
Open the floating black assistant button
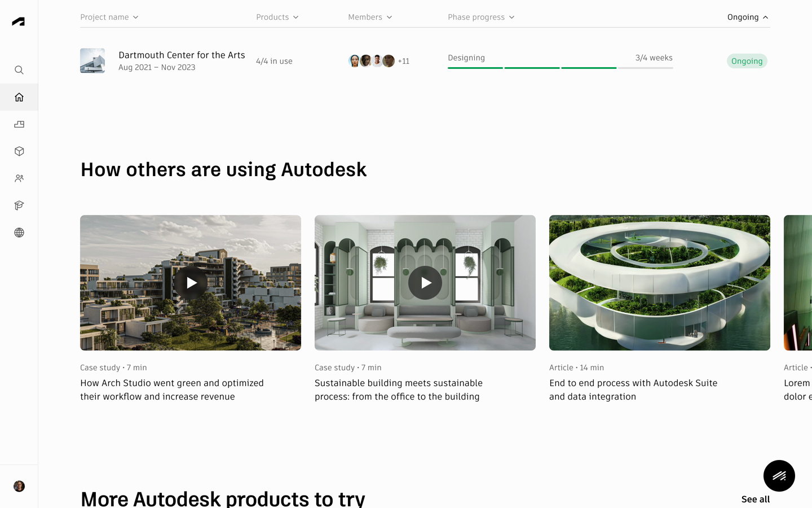pyautogui.click(x=779, y=476)
